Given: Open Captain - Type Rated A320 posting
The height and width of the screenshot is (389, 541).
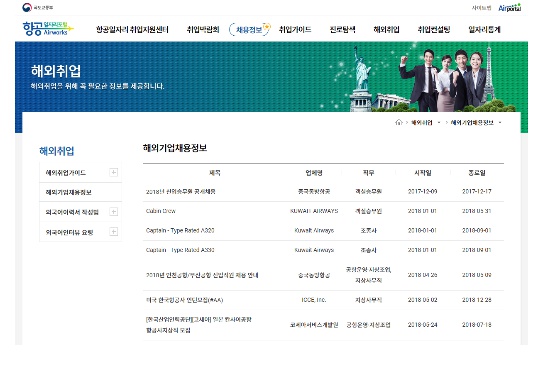Looking at the screenshot, I should 180,230.
